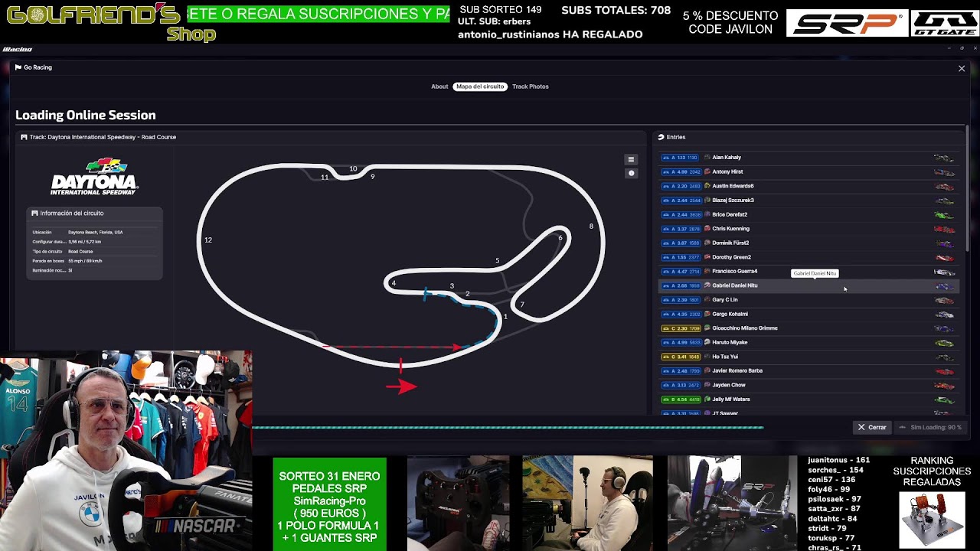The width and height of the screenshot is (980, 551).
Task: Click Dorothy Green2's car thumbnail
Action: point(944,257)
